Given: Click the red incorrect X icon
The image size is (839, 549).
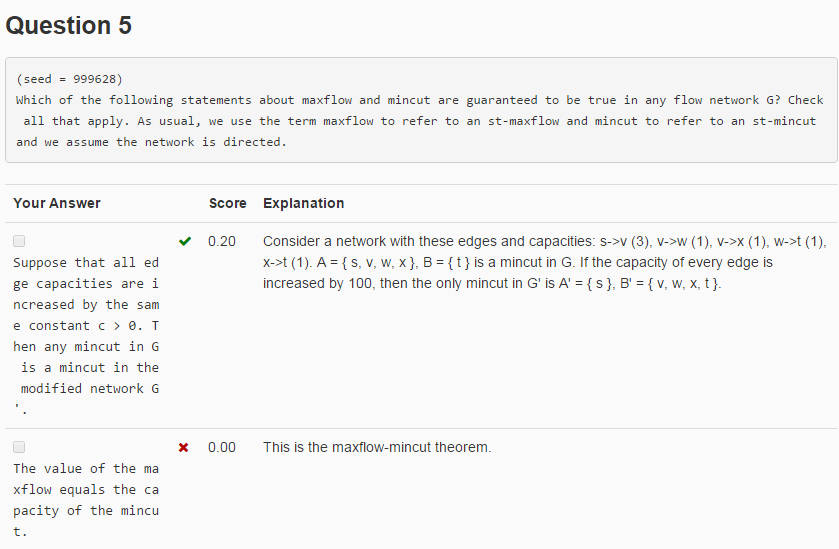Looking at the screenshot, I should [184, 447].
